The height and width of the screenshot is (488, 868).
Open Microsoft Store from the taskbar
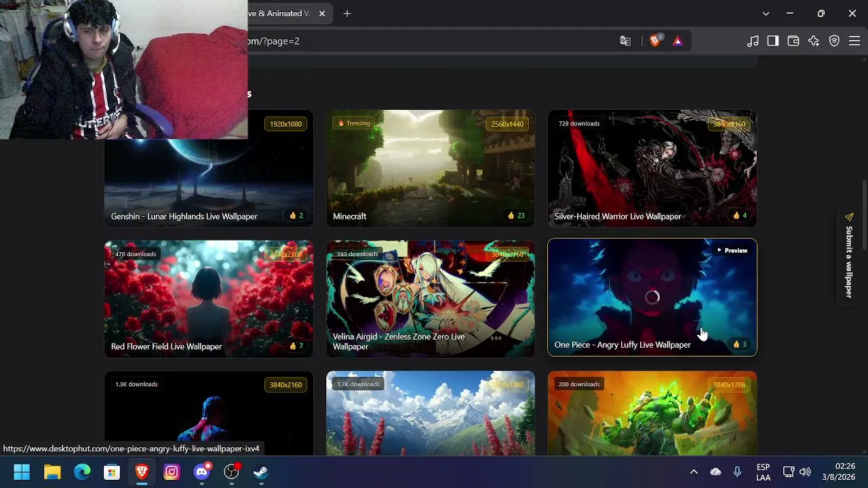click(x=112, y=472)
